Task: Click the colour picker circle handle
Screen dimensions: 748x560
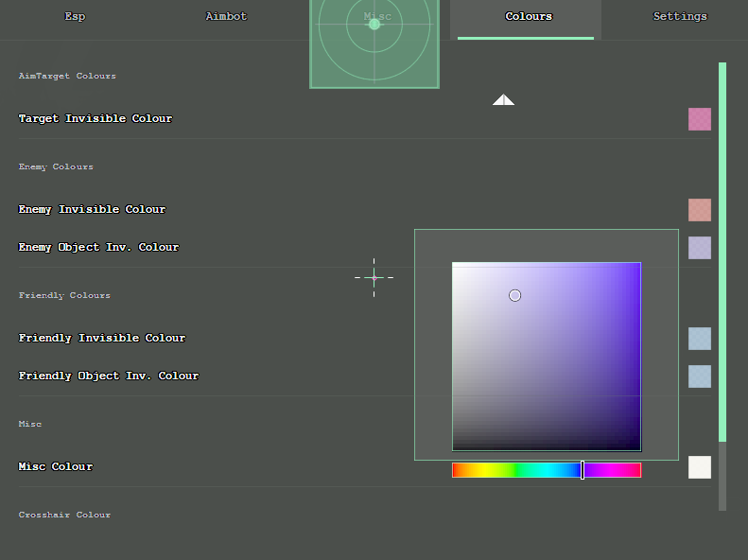Action: coord(514,296)
